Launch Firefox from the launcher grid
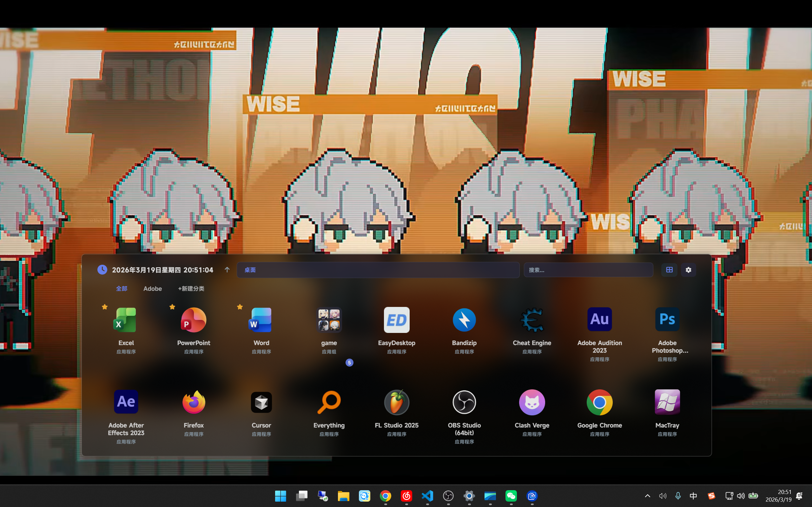This screenshot has height=507, width=812. tap(194, 402)
